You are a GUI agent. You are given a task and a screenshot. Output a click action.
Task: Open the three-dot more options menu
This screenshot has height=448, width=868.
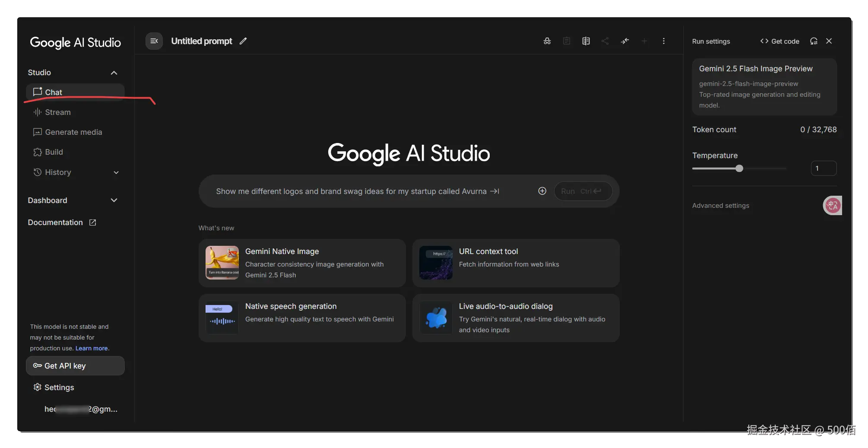point(664,41)
